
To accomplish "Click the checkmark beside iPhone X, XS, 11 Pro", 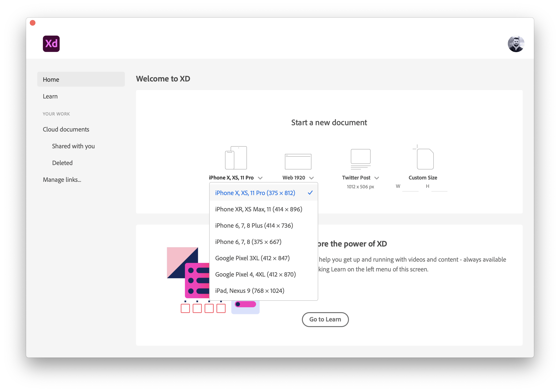I will pyautogui.click(x=310, y=193).
